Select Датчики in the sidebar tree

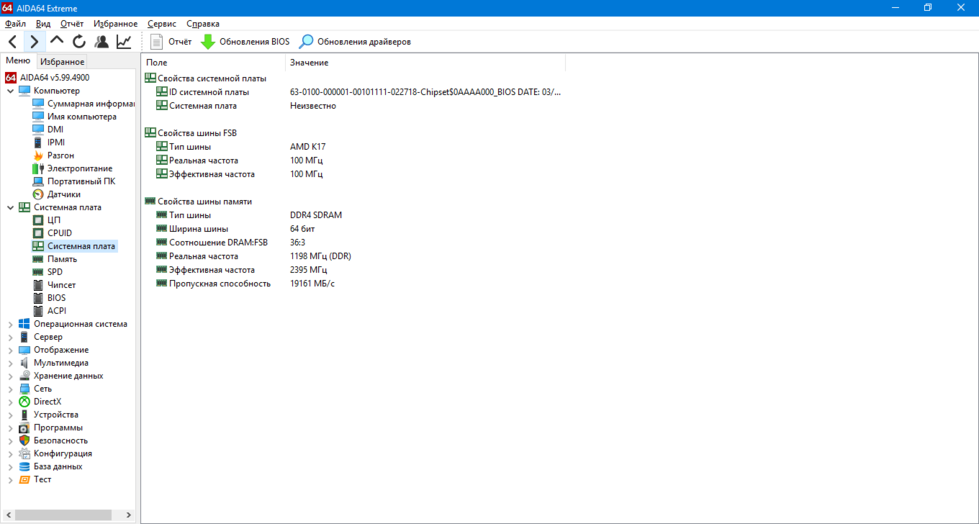63,194
